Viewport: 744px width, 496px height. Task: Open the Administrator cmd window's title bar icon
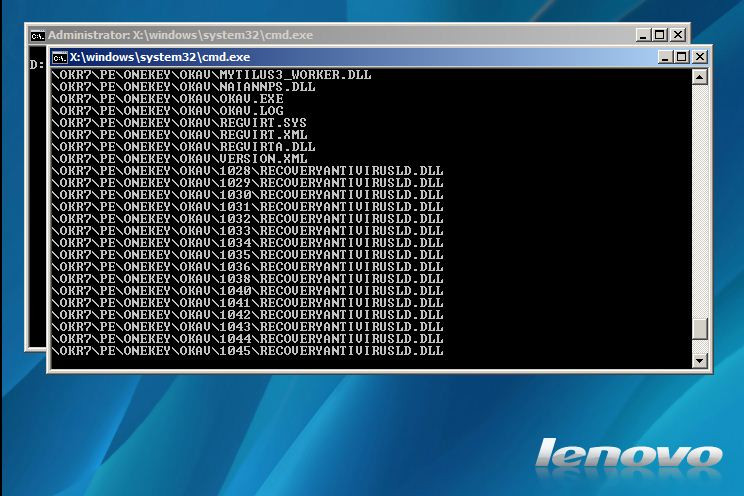37,36
